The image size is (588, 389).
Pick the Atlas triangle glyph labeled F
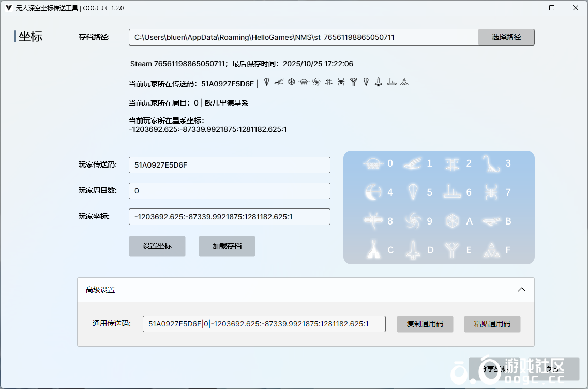tap(491, 250)
